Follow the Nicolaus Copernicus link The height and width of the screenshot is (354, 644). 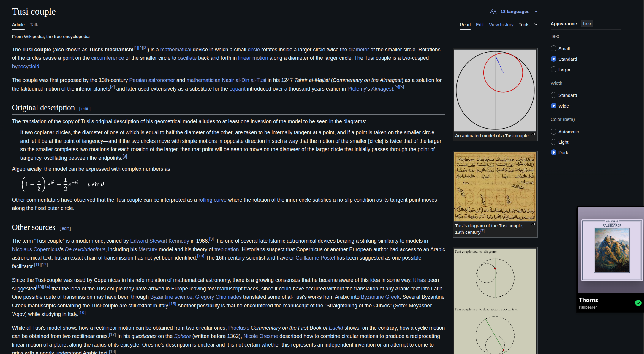[36, 249]
